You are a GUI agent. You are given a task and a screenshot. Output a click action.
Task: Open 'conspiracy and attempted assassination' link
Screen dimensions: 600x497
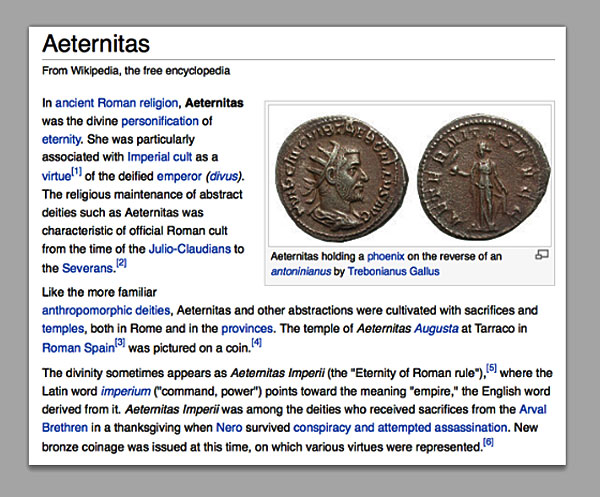400,427
